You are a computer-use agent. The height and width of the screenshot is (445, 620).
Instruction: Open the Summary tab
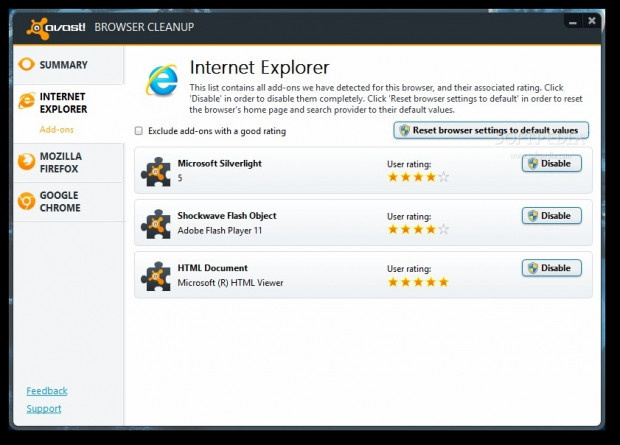point(68,65)
